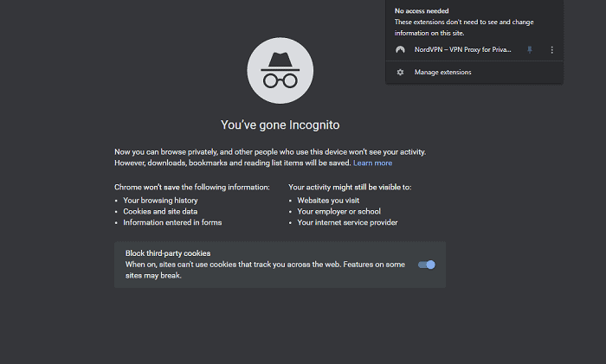Click "Information entered in forms" list item
Viewport: 606px width, 364px height.
coord(172,222)
